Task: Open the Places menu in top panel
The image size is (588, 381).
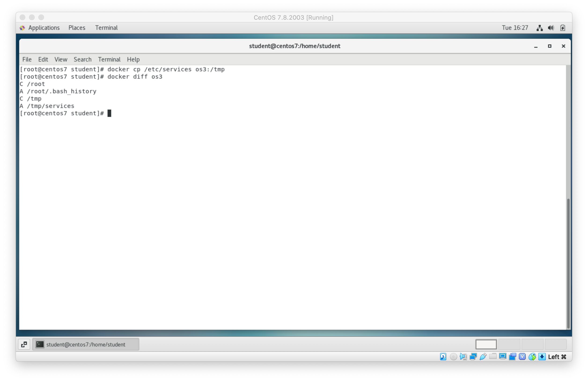Action: (77, 28)
